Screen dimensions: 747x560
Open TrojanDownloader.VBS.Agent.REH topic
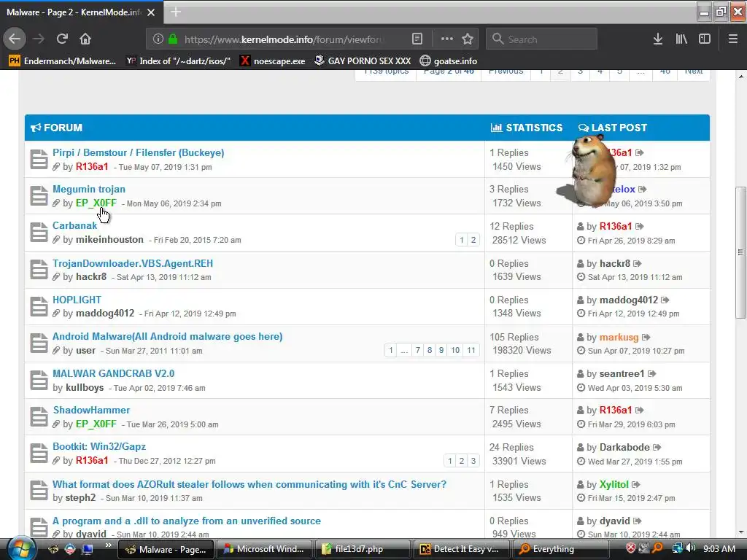point(133,263)
